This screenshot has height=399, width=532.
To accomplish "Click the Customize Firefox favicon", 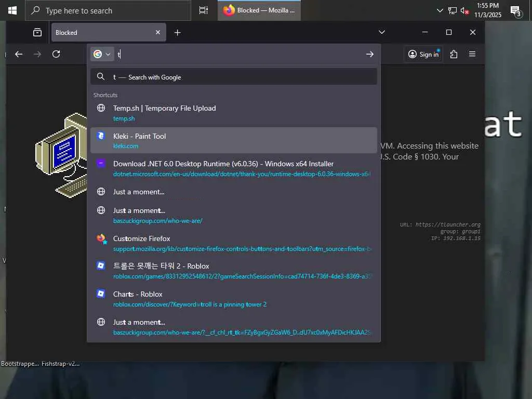I will click(x=101, y=238).
